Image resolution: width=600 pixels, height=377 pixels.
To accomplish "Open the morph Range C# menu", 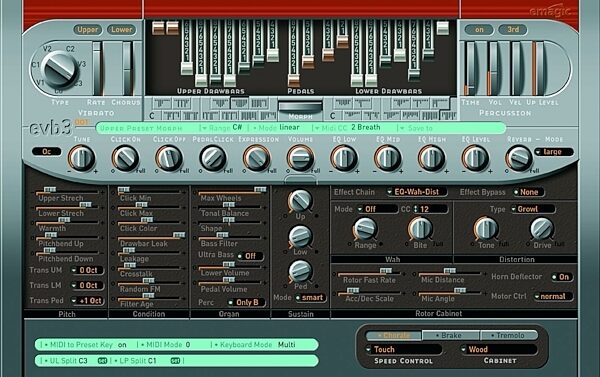I will pos(223,127).
